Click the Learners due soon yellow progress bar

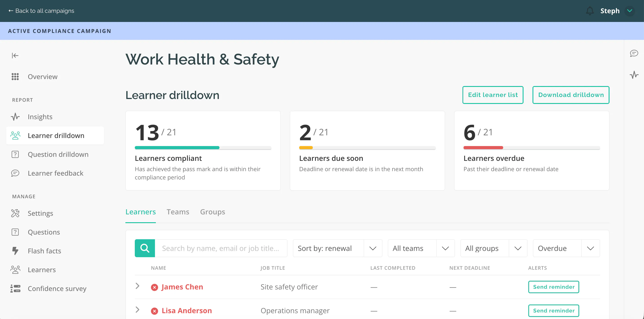tap(367, 148)
